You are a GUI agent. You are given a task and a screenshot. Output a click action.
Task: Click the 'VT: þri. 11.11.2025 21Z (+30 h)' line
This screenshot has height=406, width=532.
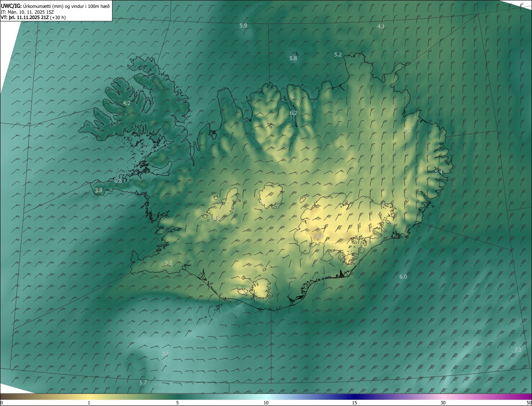[x=33, y=17]
